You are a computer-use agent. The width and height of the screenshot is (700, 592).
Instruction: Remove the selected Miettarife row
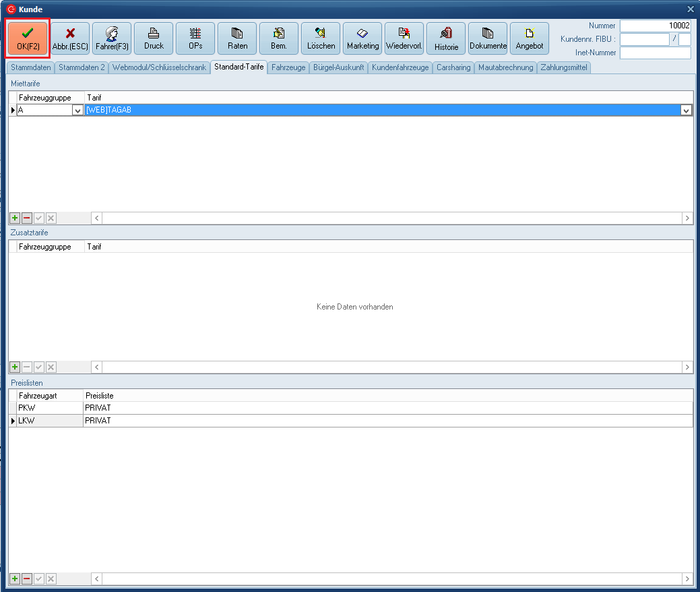point(27,218)
